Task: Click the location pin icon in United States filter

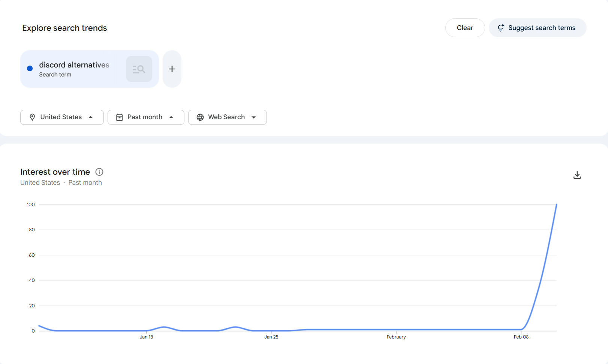Action: (x=33, y=117)
